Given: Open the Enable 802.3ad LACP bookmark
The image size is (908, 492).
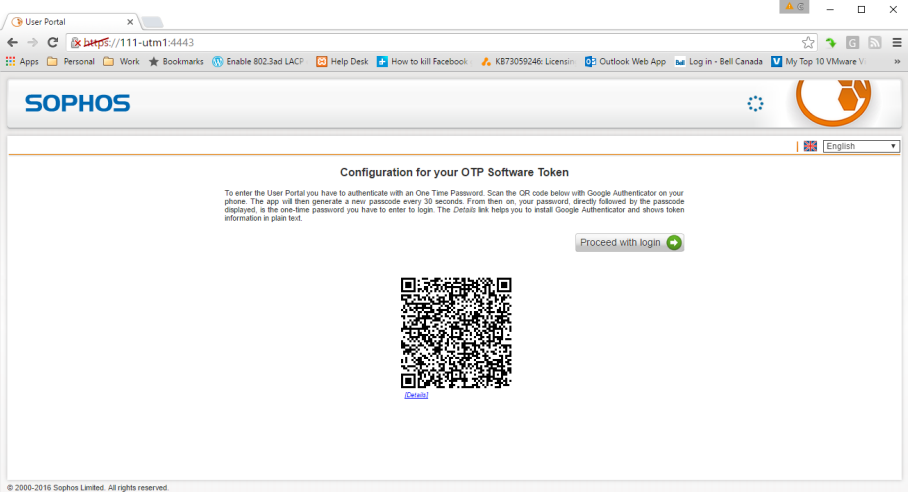Looking at the screenshot, I should [258, 61].
